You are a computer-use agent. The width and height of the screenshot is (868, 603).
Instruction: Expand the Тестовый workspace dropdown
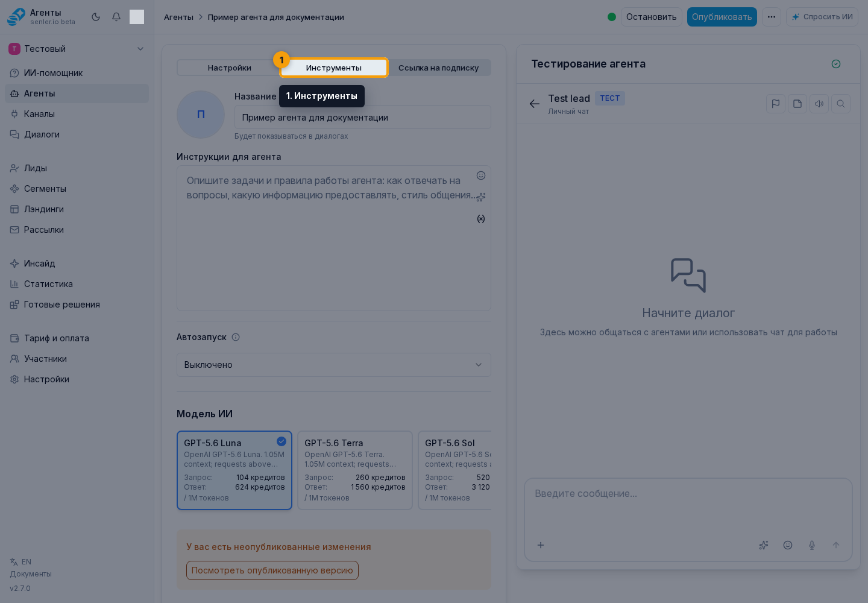tap(77, 49)
